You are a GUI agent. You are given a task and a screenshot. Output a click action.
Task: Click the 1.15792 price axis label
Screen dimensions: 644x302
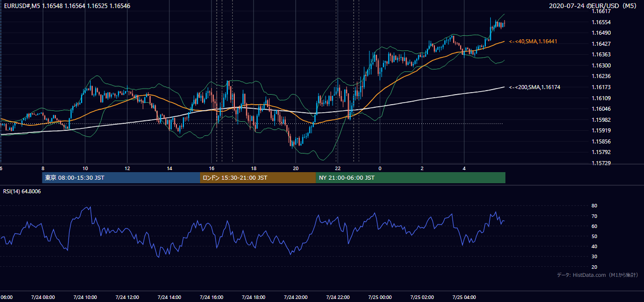601,152
